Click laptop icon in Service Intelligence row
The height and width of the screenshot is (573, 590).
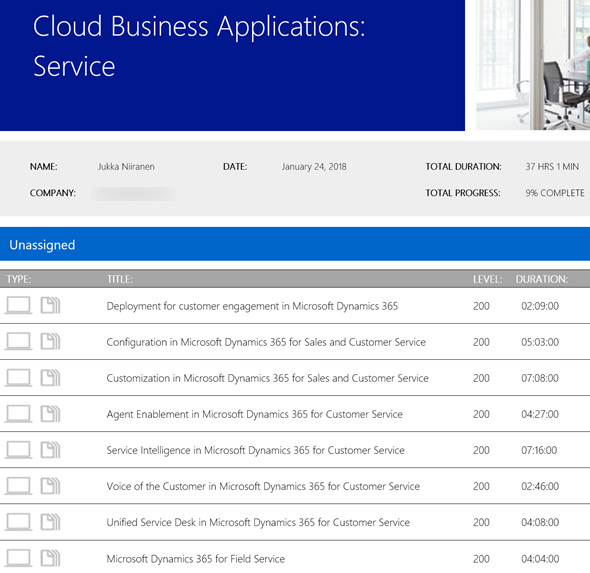click(18, 450)
